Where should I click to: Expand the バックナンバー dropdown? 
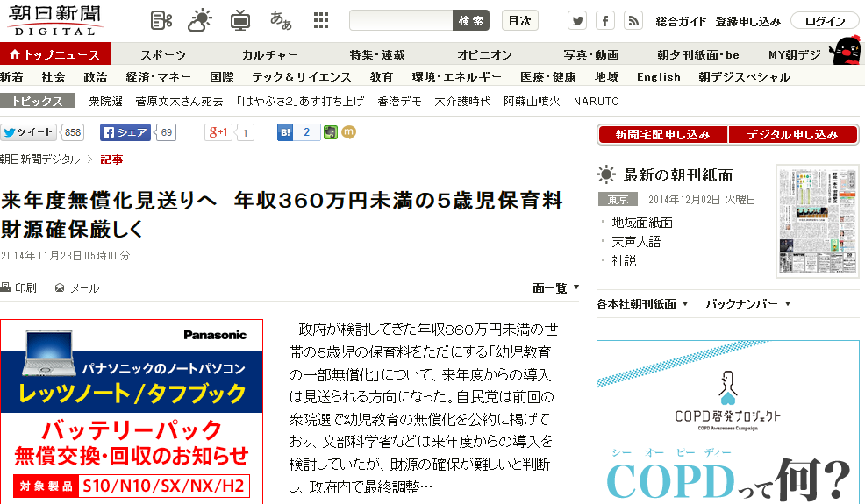click(x=748, y=304)
